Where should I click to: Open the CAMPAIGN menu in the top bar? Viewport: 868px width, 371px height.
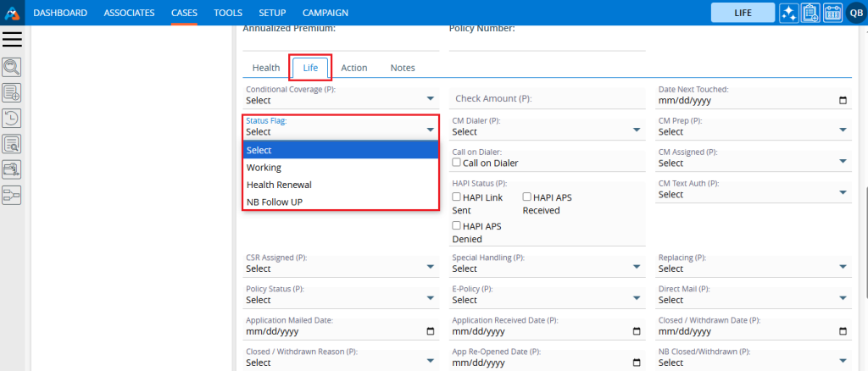pyautogui.click(x=325, y=13)
